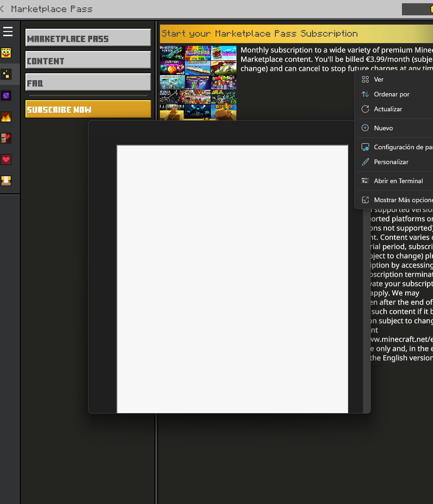This screenshot has height=504, width=433.
Task: Open the FAQ section
Action: click(88, 82)
